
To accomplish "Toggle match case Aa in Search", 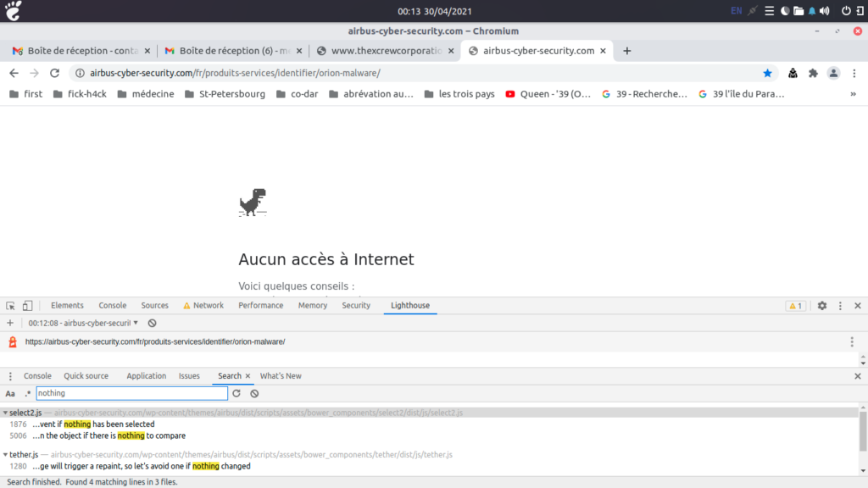I will coord(10,393).
